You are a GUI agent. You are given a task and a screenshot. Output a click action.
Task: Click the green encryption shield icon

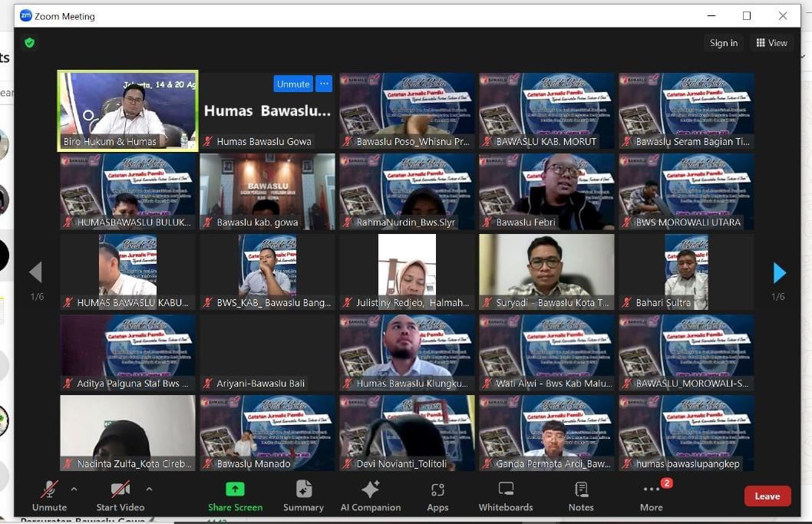click(29, 43)
